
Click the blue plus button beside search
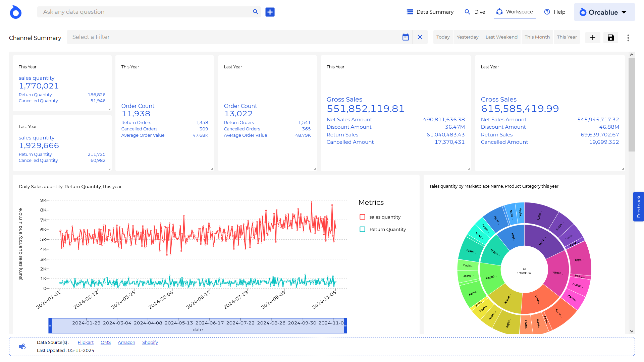coord(270,12)
